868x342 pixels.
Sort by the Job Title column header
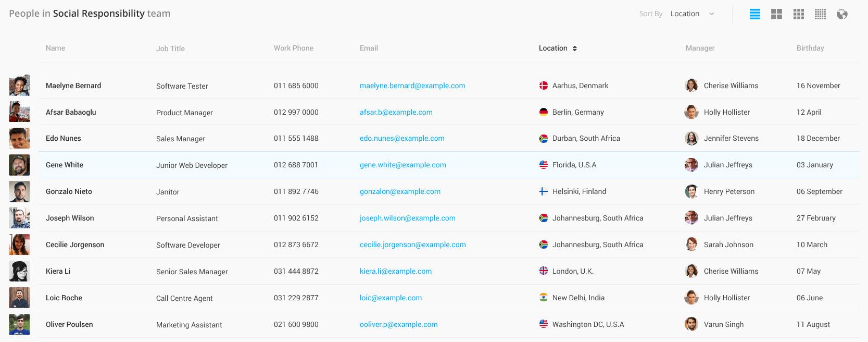[x=170, y=48]
